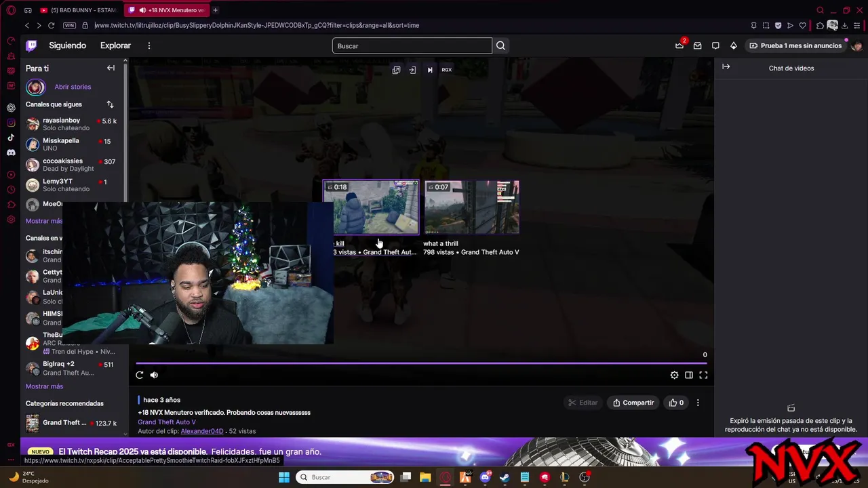Viewport: 868px width, 488px height.
Task: Click the Twitch search field
Action: point(412,45)
